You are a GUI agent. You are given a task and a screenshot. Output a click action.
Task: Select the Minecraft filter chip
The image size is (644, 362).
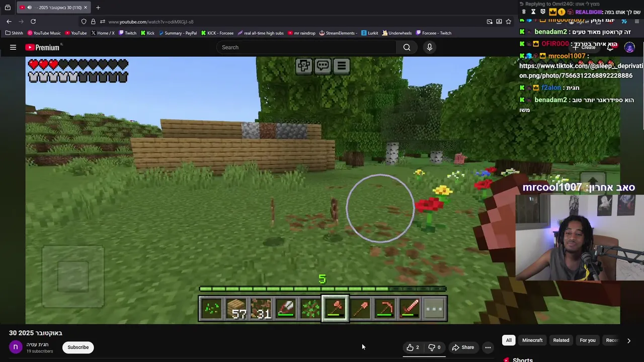532,340
